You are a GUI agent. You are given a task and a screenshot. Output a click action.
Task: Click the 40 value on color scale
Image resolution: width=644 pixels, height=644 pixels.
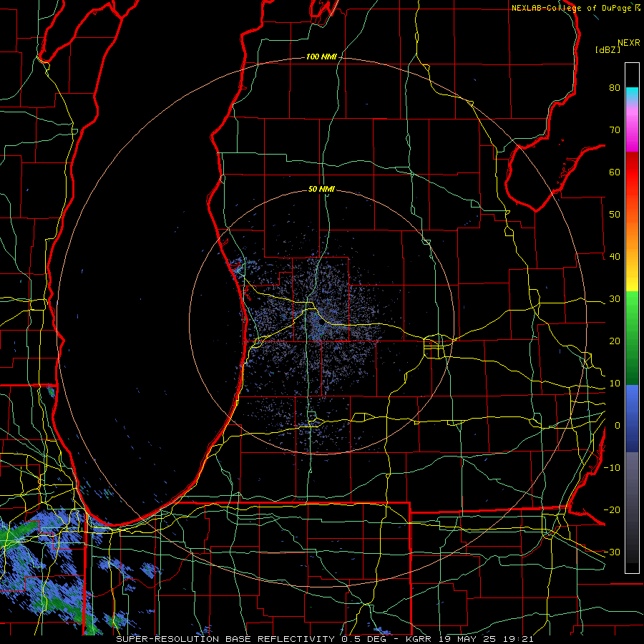click(615, 257)
